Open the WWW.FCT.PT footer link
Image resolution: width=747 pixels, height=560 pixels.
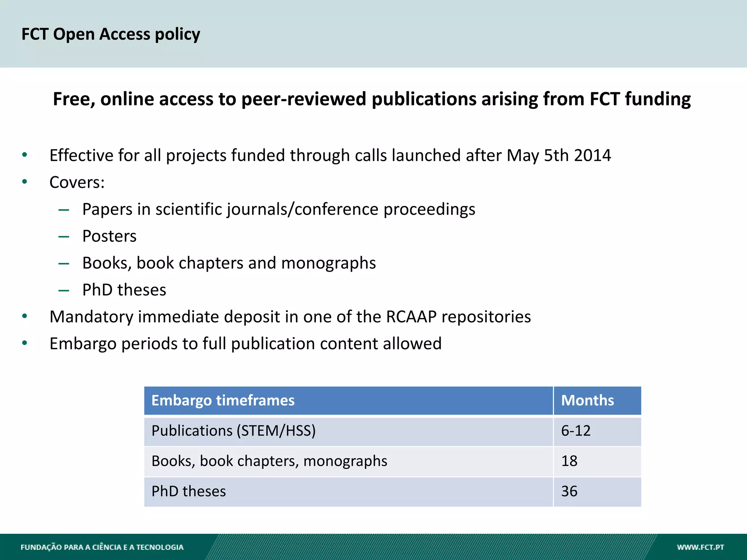tap(700, 547)
